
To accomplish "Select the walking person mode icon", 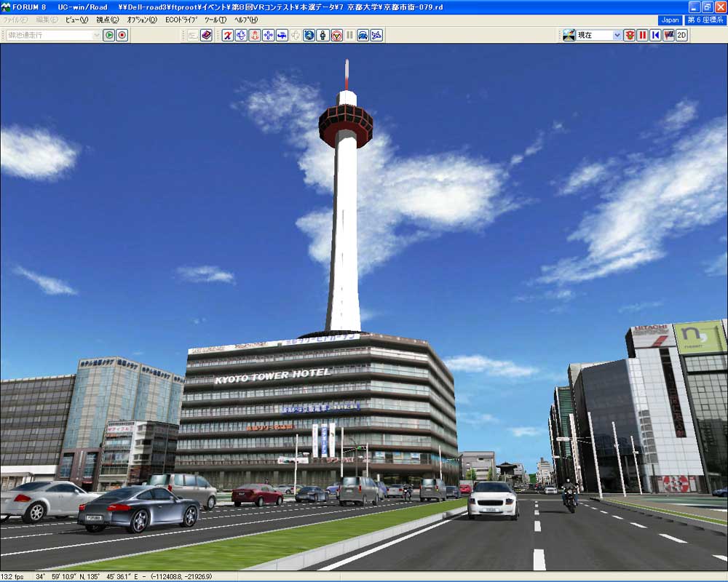I will coord(323,35).
